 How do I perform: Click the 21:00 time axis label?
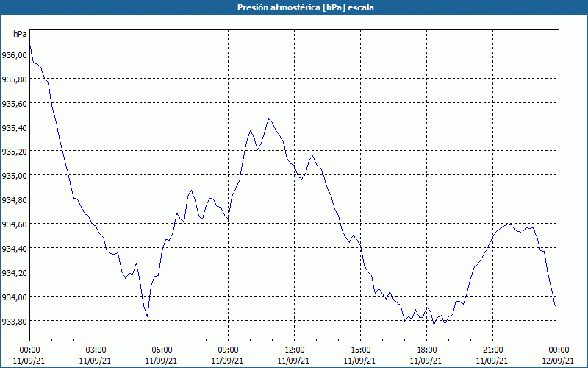click(492, 350)
